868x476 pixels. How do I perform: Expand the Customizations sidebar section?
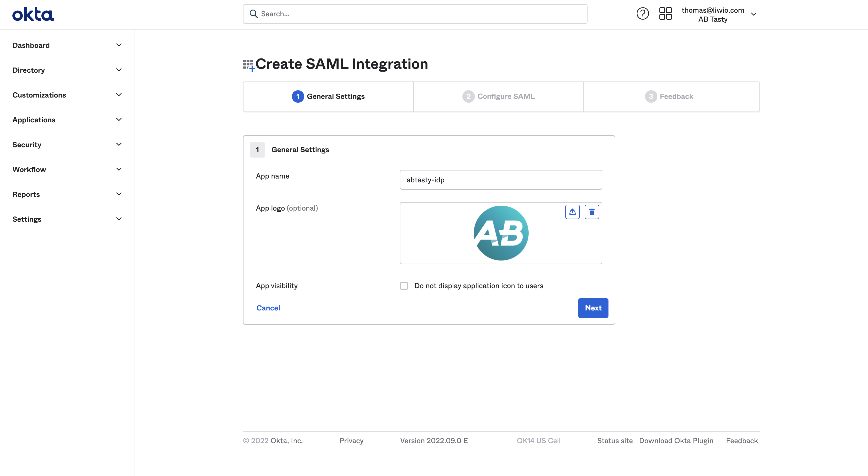[67, 95]
